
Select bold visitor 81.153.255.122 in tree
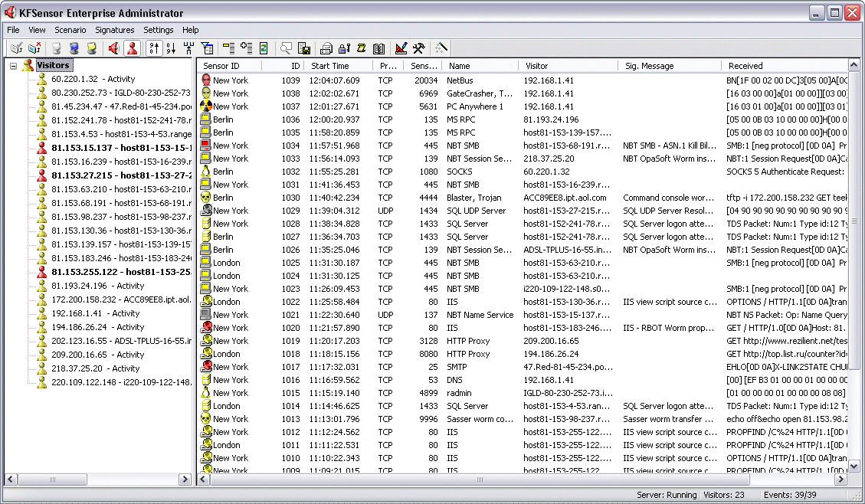(121, 272)
